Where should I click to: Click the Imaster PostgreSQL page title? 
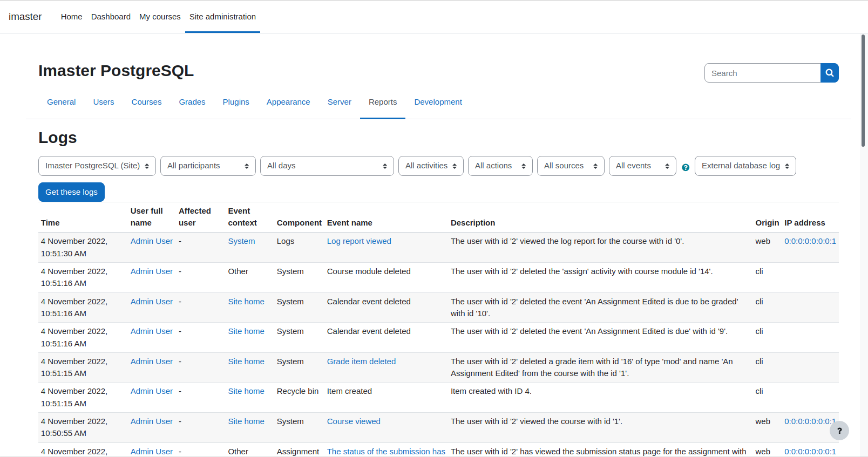click(116, 71)
